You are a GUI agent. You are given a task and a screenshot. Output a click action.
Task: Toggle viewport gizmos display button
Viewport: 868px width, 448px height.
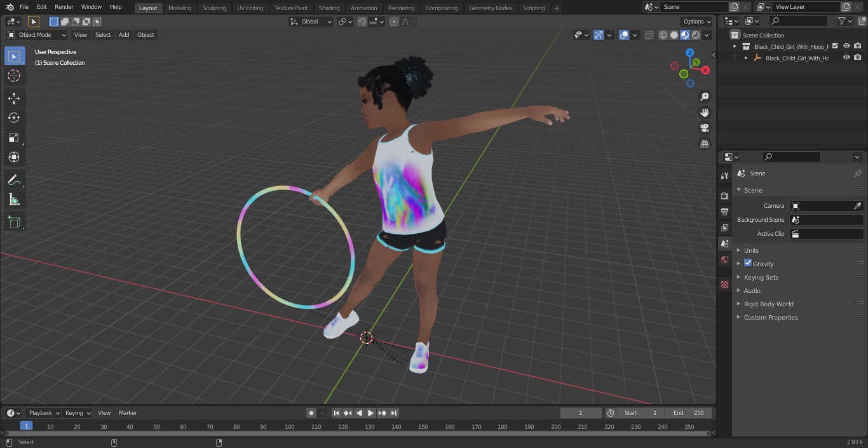(x=599, y=35)
